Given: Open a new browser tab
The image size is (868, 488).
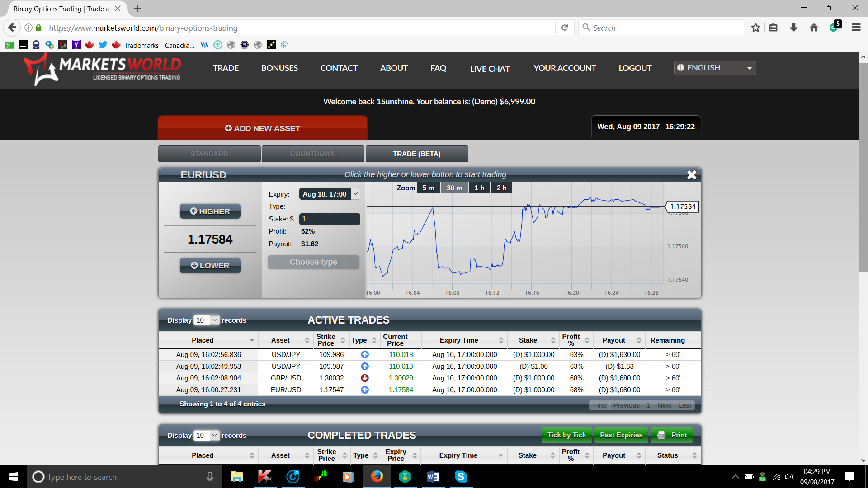Looking at the screenshot, I should tap(137, 9).
